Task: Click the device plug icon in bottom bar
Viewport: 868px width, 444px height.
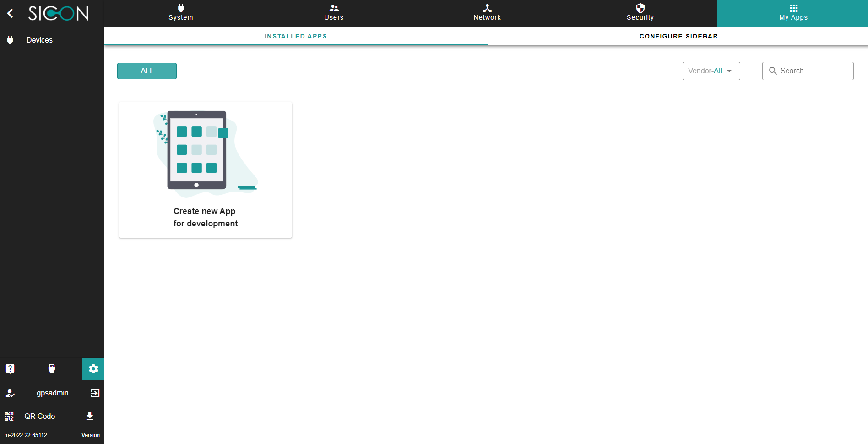Action: click(x=52, y=369)
